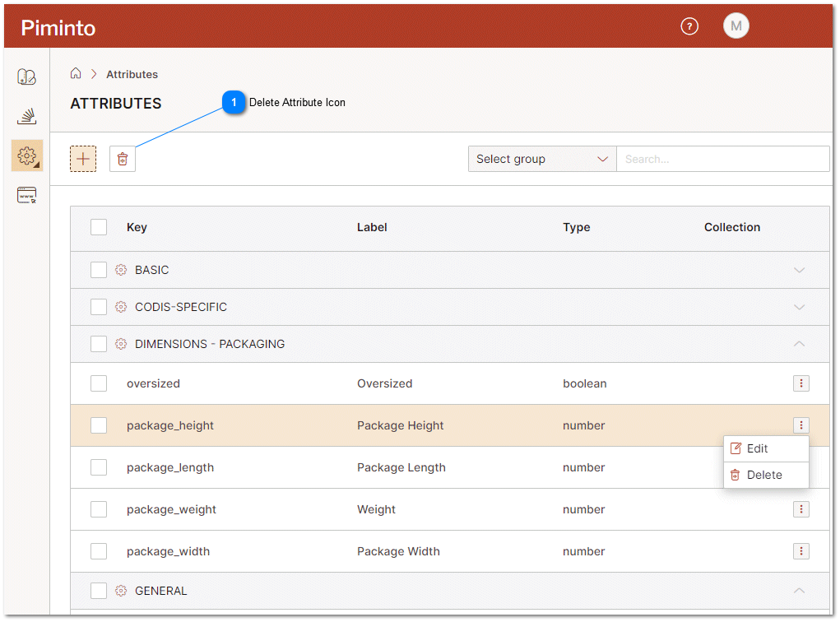Select the publishing stack icon in sidebar
The width and height of the screenshot is (840, 622).
coord(26,116)
